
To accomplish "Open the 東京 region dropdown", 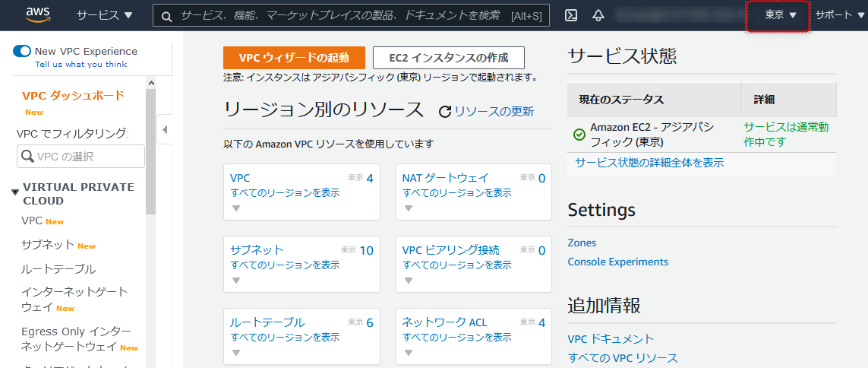I will [x=781, y=15].
